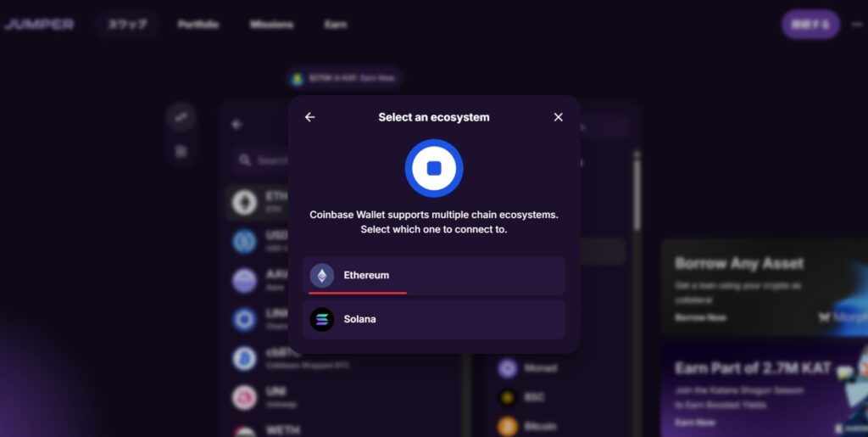868x437 pixels.
Task: Select the UNI token icon
Action: [x=245, y=396]
